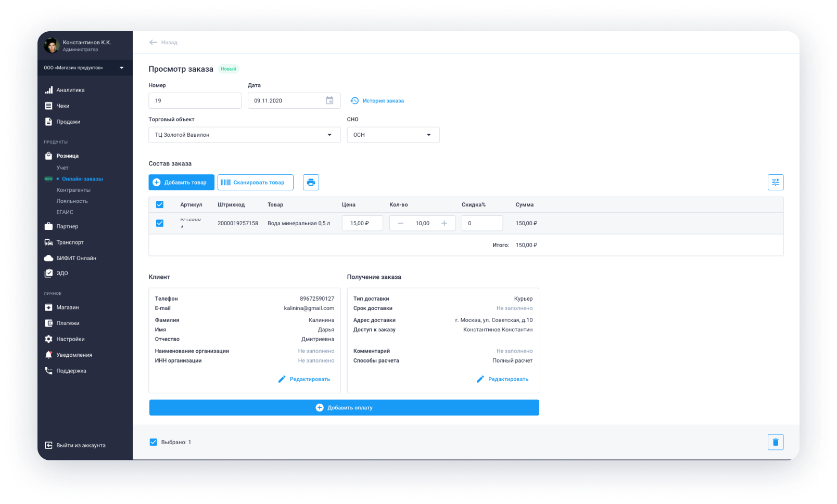The height and width of the screenshot is (504, 837).
Task: Uncheck the Вода минеральная row checkbox
Action: coord(160,223)
